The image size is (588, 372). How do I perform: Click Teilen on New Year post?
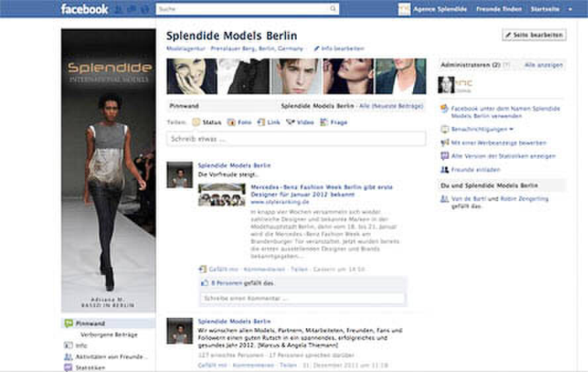pyautogui.click(x=289, y=365)
